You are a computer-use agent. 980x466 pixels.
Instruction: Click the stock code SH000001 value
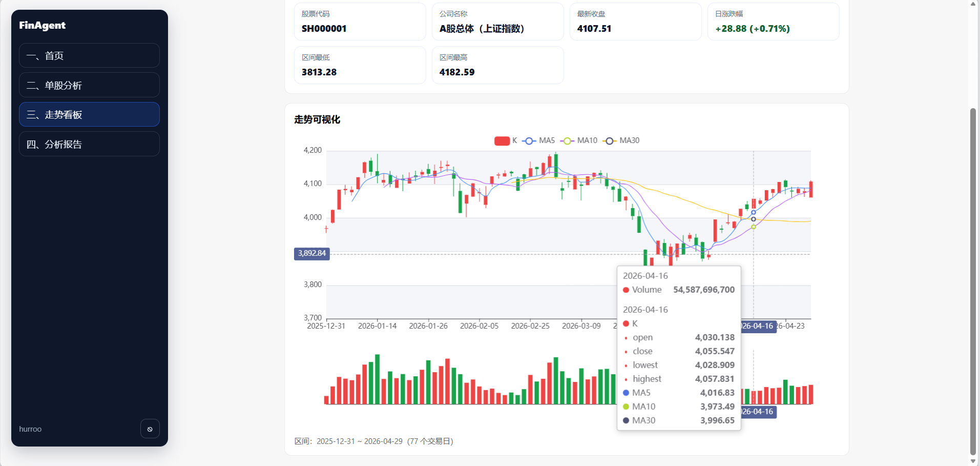tap(324, 29)
